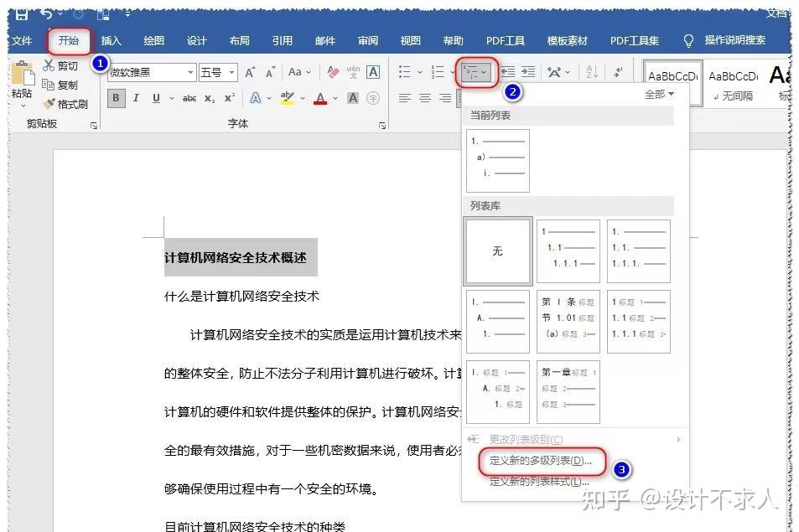Open the font color dropdown arrow
Image resolution: width=799 pixels, height=532 pixels.
click(335, 98)
